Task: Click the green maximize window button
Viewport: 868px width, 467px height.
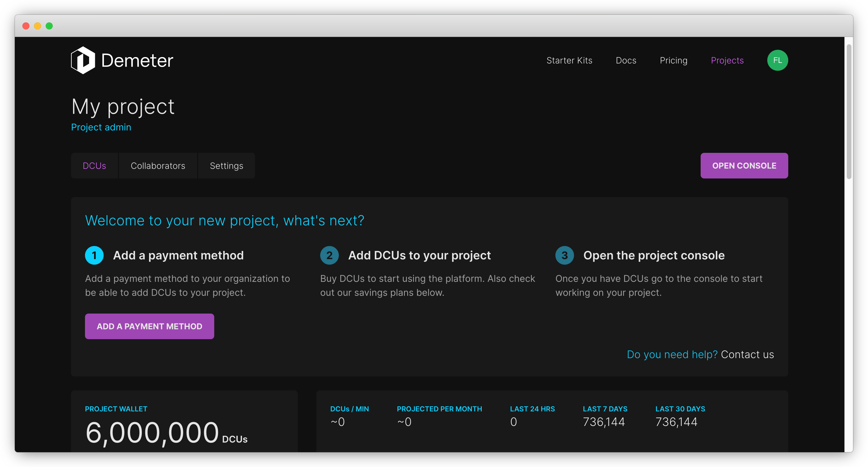Action: (x=49, y=26)
